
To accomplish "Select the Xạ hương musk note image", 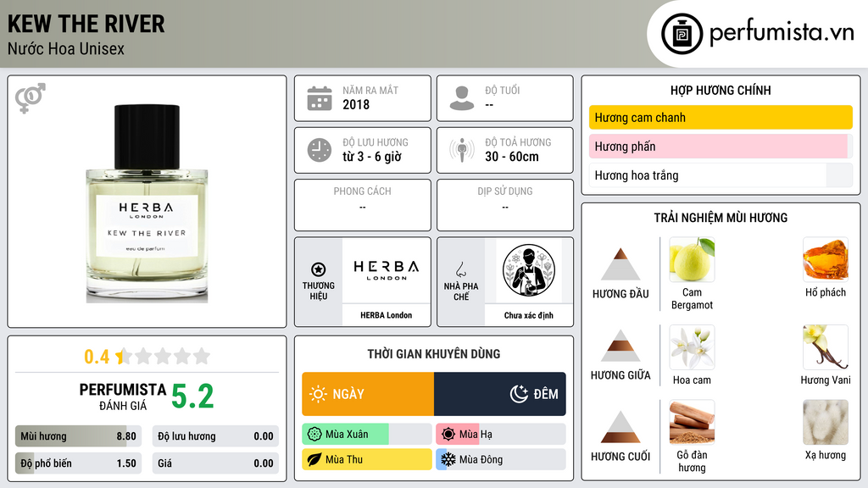I will 826,422.
